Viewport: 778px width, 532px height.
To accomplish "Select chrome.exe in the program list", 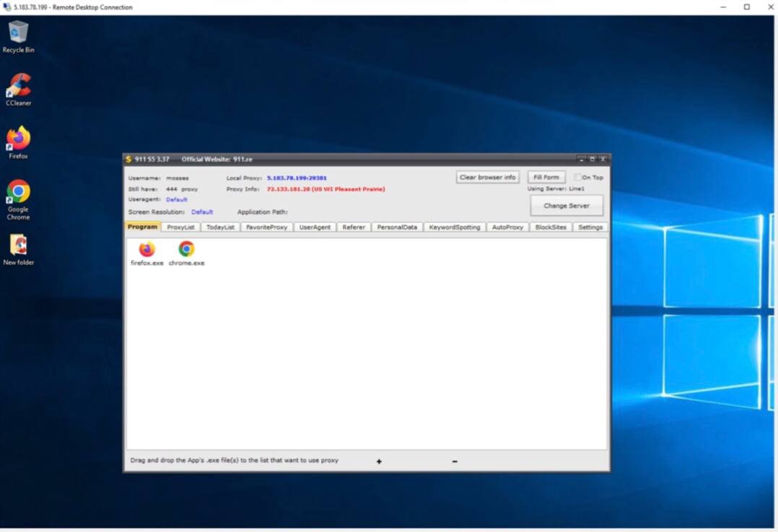I will tap(186, 253).
